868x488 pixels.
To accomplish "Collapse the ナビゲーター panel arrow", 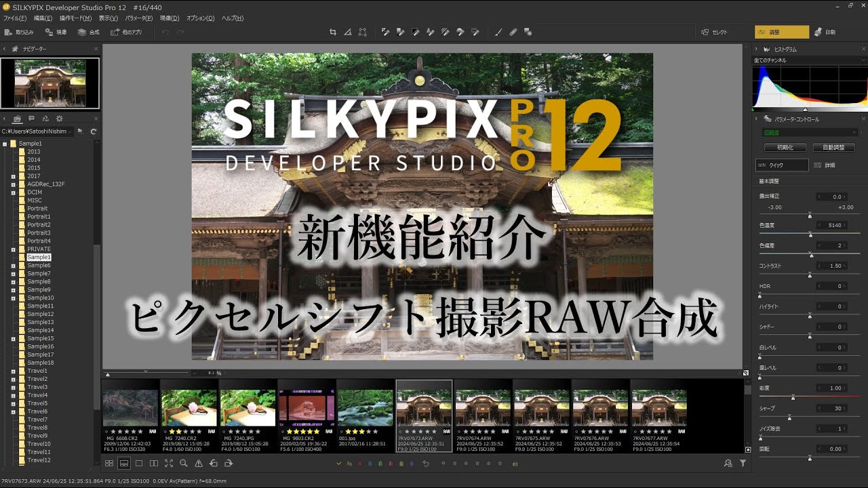I will (x=4, y=49).
